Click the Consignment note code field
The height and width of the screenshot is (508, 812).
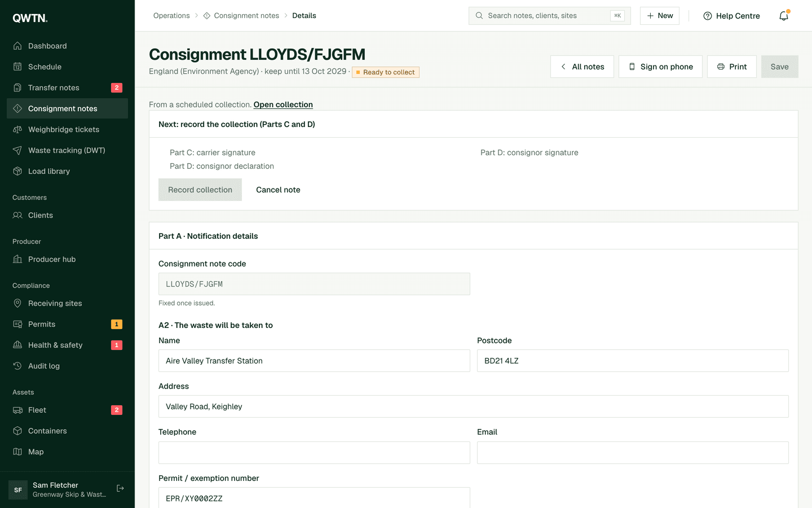point(314,284)
